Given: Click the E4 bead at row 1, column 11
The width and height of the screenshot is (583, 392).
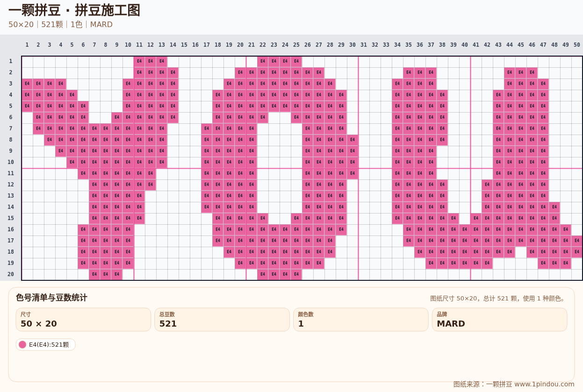Looking at the screenshot, I should 139,61.
